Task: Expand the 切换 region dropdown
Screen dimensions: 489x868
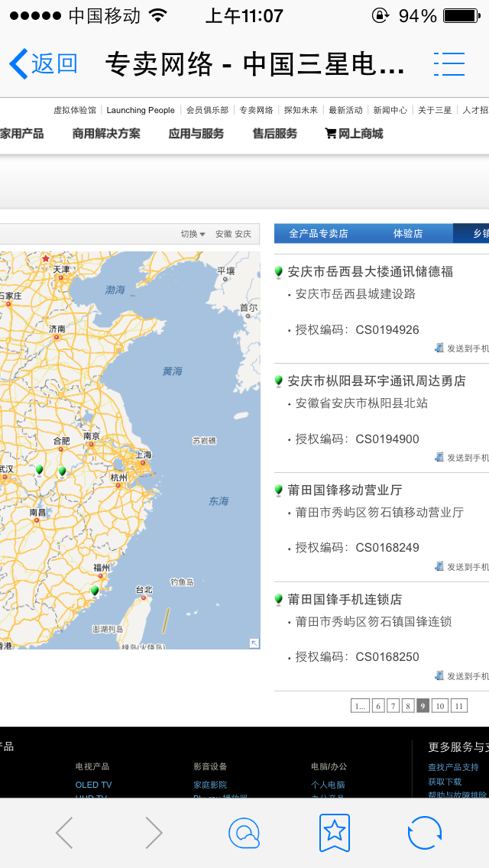Action: (x=193, y=234)
